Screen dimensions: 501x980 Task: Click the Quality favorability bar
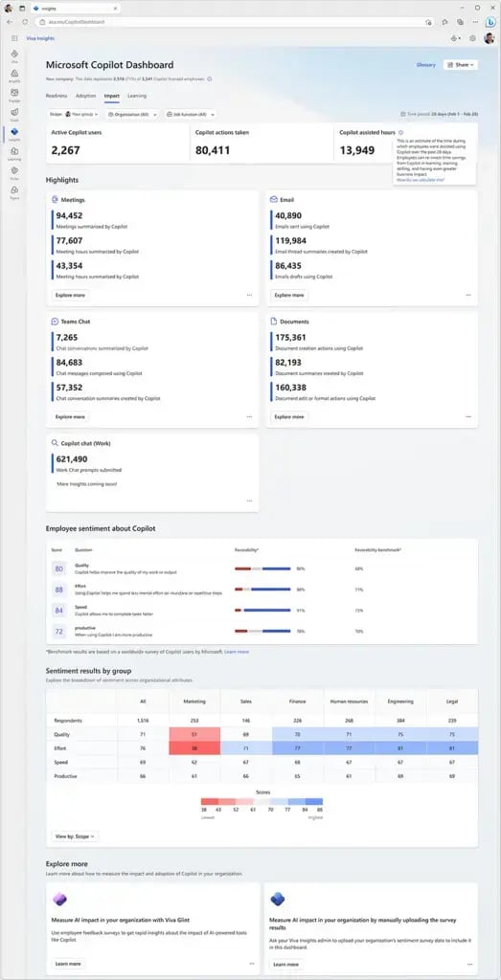tap(262, 568)
